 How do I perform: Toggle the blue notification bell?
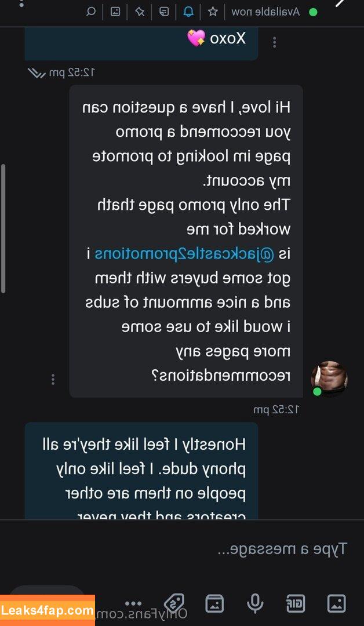click(188, 12)
